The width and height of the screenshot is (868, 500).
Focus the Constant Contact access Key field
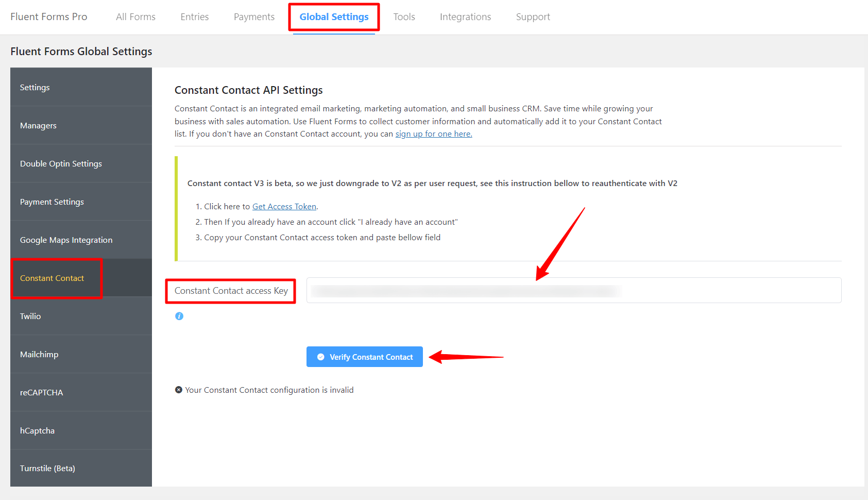point(573,291)
